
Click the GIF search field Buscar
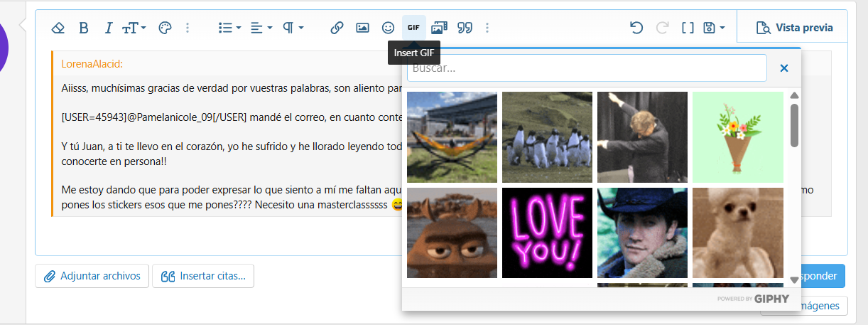pyautogui.click(x=587, y=68)
